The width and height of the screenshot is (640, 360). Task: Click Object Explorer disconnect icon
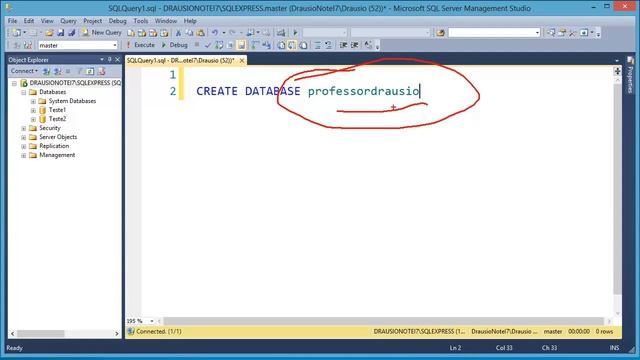pos(58,71)
